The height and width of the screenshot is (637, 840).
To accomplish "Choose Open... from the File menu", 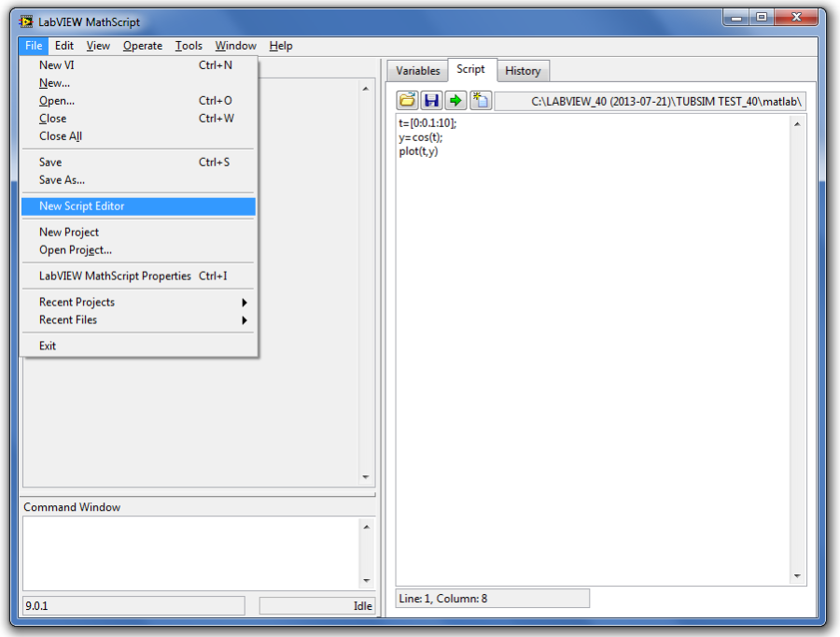I will click(138, 101).
